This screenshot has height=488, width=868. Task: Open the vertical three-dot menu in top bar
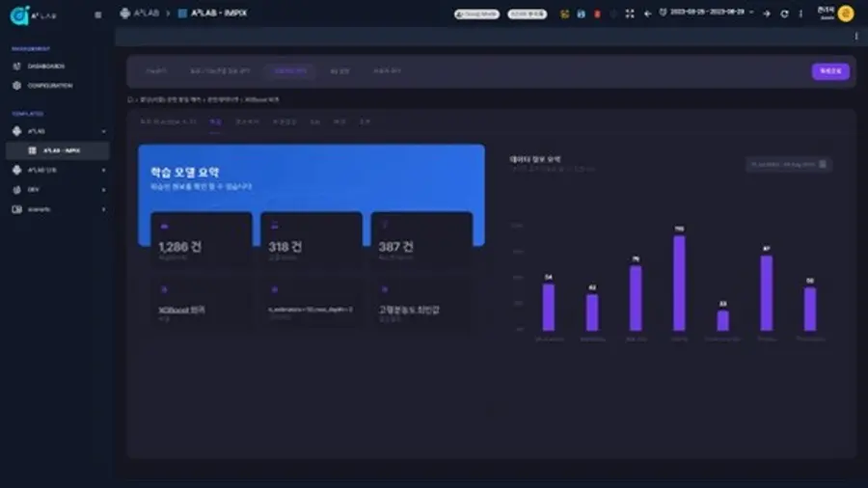[x=800, y=14]
